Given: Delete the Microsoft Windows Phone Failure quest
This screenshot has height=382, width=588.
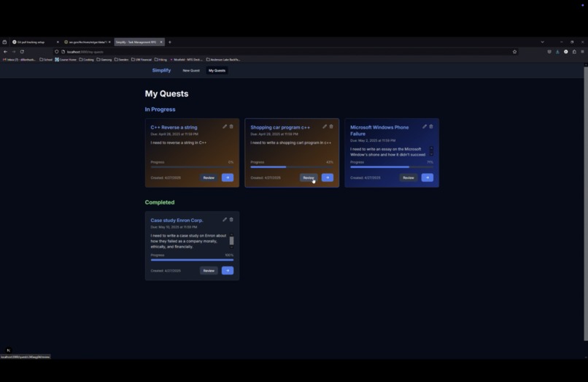Looking at the screenshot, I should [431, 126].
